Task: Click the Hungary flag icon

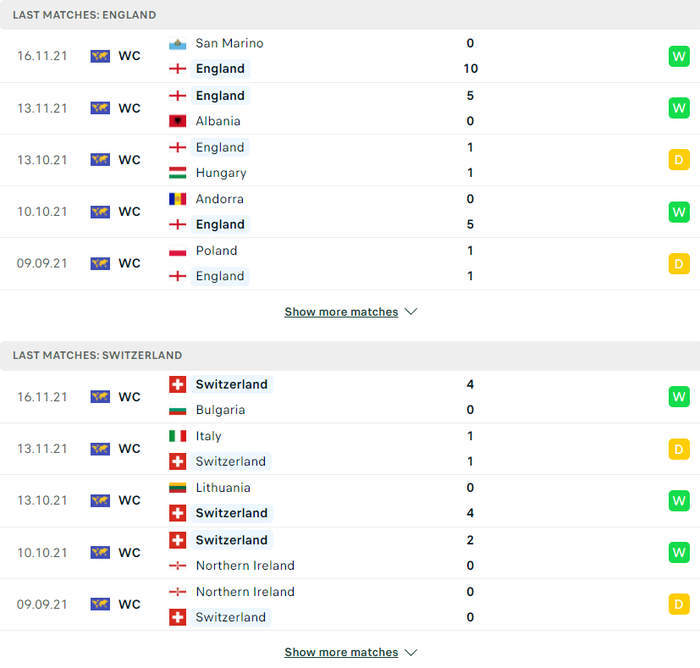Action: (x=177, y=173)
